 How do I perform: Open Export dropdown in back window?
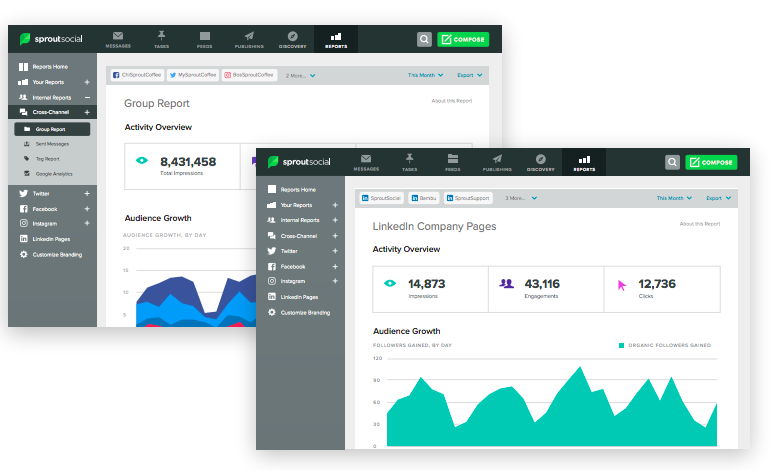pyautogui.click(x=470, y=75)
